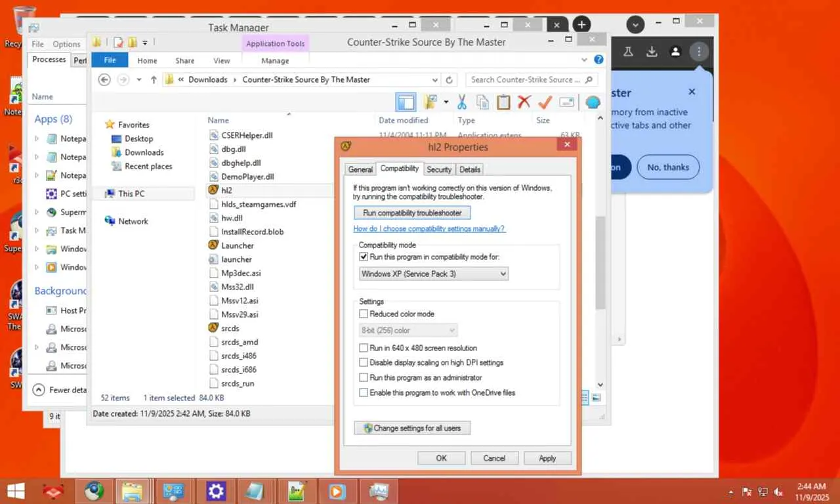This screenshot has height=504, width=840.
Task: Open Windows XP (Service Pack 3) compatibility dropdown
Action: tap(434, 274)
